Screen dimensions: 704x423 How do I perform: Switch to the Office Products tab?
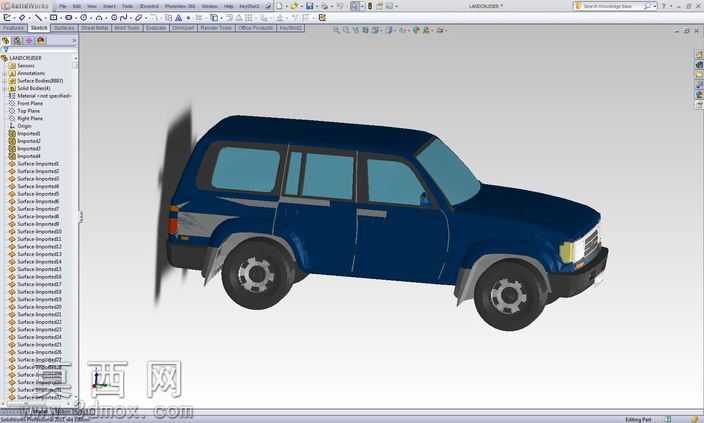255,28
